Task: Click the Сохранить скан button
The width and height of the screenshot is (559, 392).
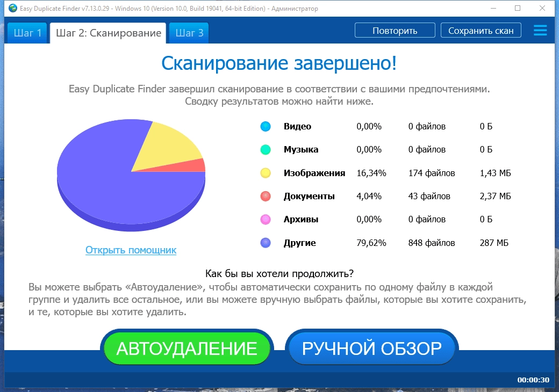Action: tap(481, 31)
